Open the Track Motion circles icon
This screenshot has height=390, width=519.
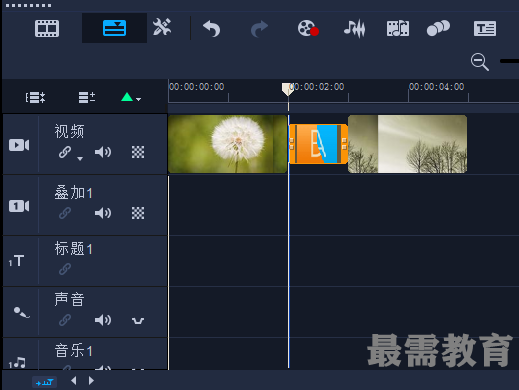point(438,28)
